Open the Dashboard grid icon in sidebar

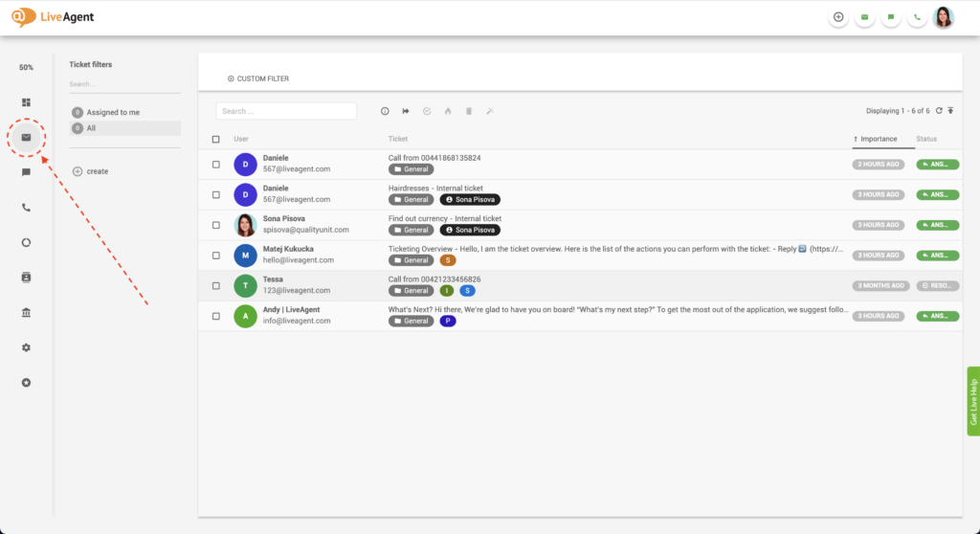[27, 102]
